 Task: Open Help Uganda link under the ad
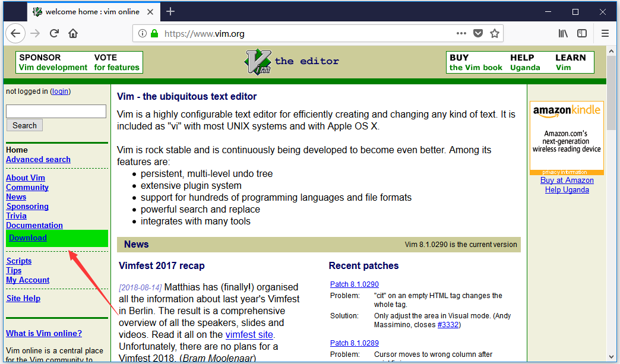[x=567, y=189]
